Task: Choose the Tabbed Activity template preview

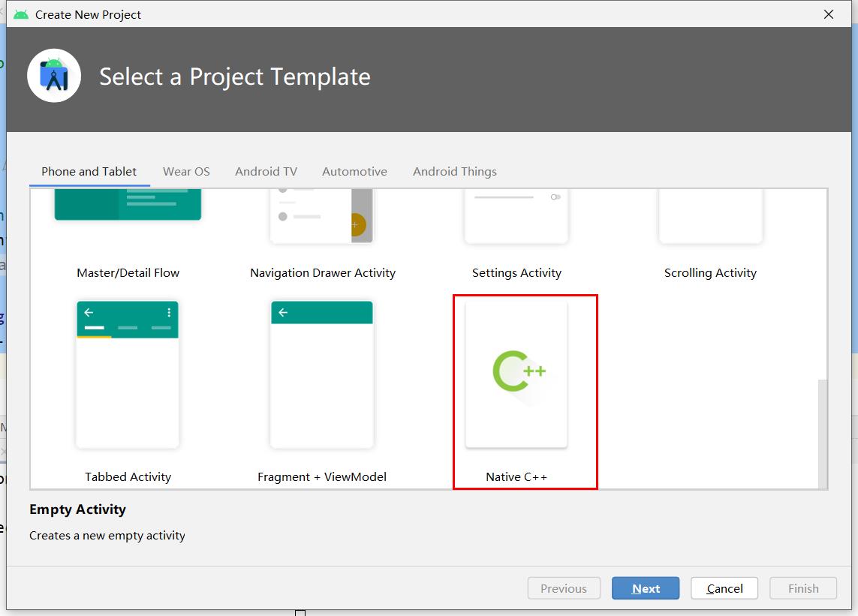Action: [128, 375]
